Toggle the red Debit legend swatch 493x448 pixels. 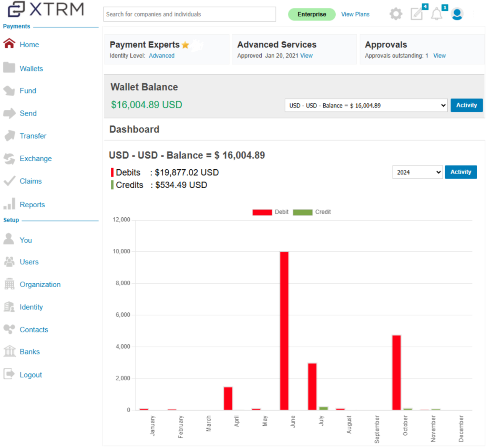click(x=262, y=212)
